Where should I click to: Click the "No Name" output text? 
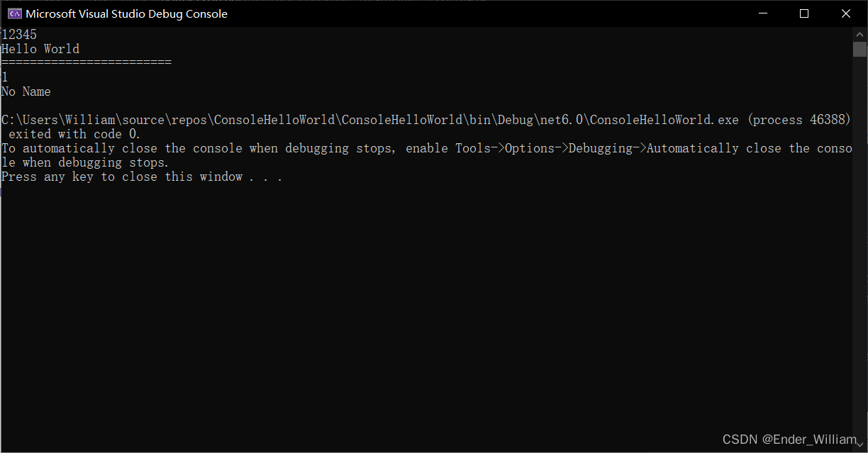(26, 91)
